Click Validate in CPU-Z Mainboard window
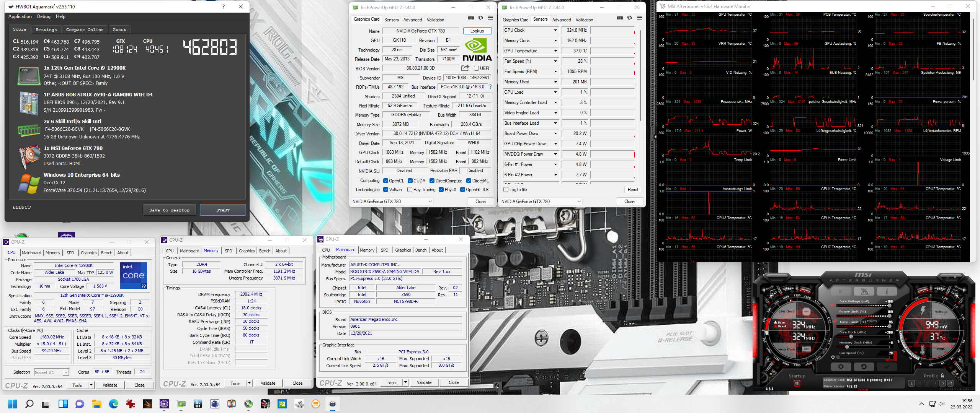The image size is (980, 413). coord(424,382)
